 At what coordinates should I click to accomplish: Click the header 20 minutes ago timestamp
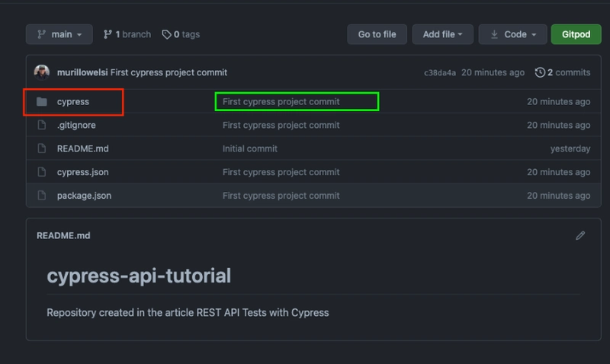tap(493, 72)
